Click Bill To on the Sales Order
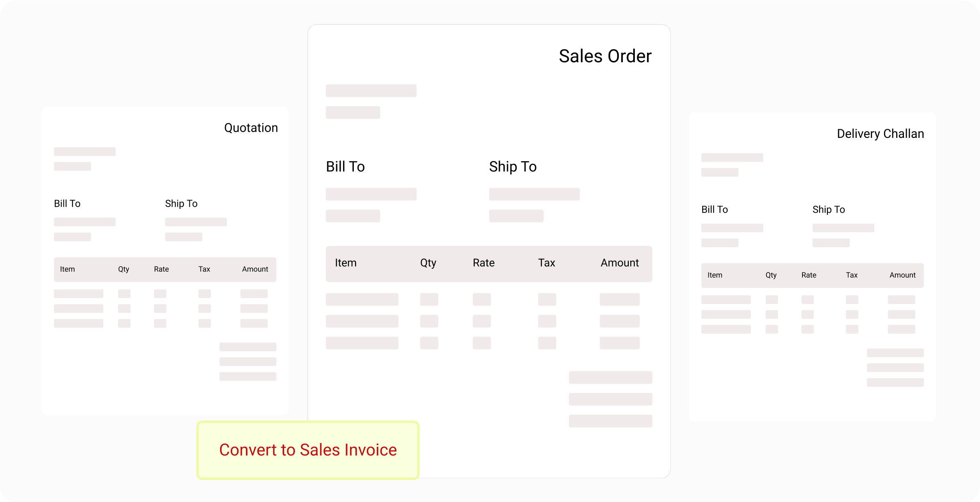Viewport: 980px width, 502px height. tap(345, 166)
